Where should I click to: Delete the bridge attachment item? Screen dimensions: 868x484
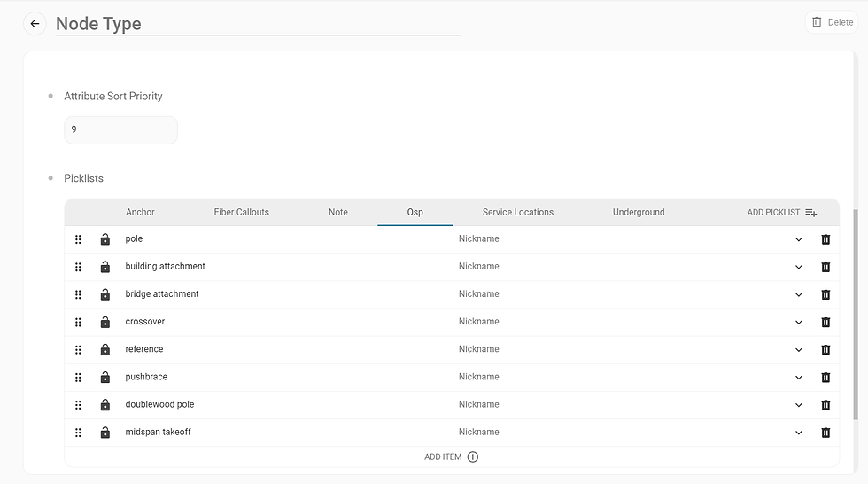click(x=825, y=294)
